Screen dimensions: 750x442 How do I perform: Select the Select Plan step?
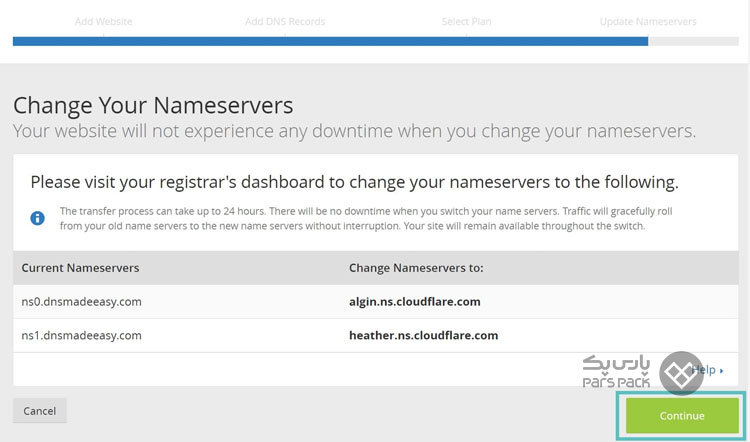tap(466, 22)
